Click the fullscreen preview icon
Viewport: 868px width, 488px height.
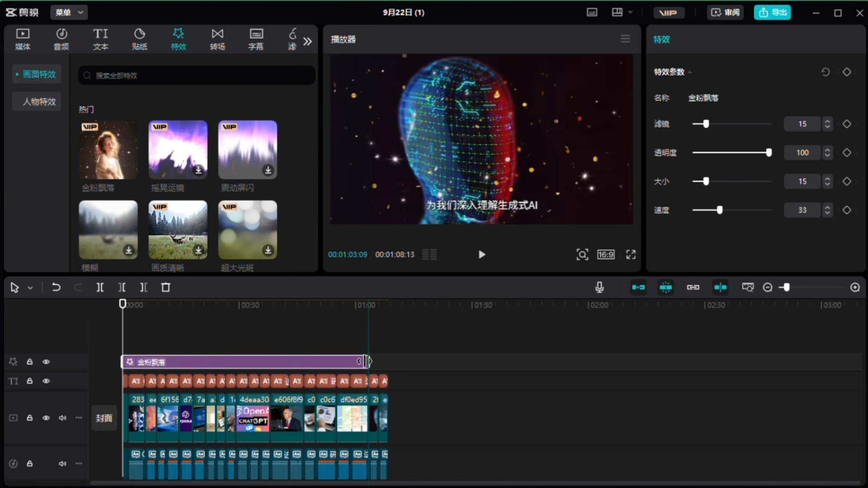630,254
